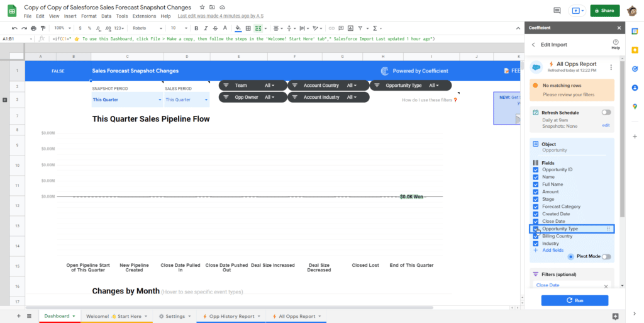Open the text color picker

225,28
